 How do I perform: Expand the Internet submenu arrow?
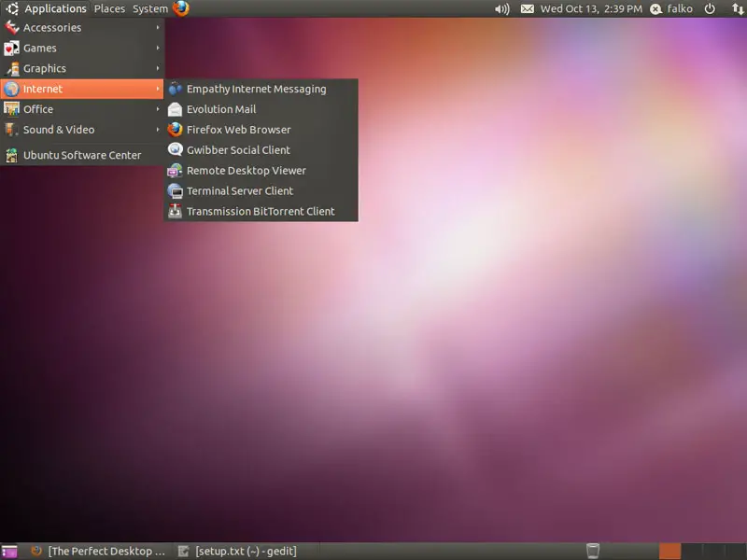tap(158, 89)
